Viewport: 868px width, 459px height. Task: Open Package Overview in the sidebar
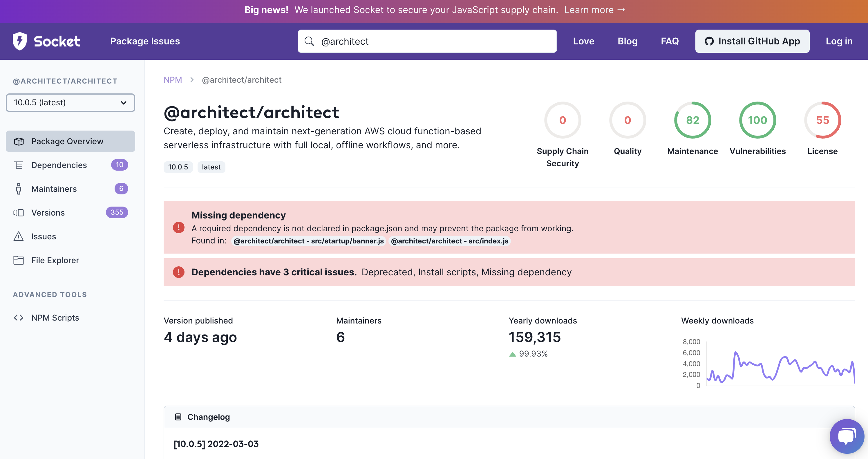click(x=67, y=141)
